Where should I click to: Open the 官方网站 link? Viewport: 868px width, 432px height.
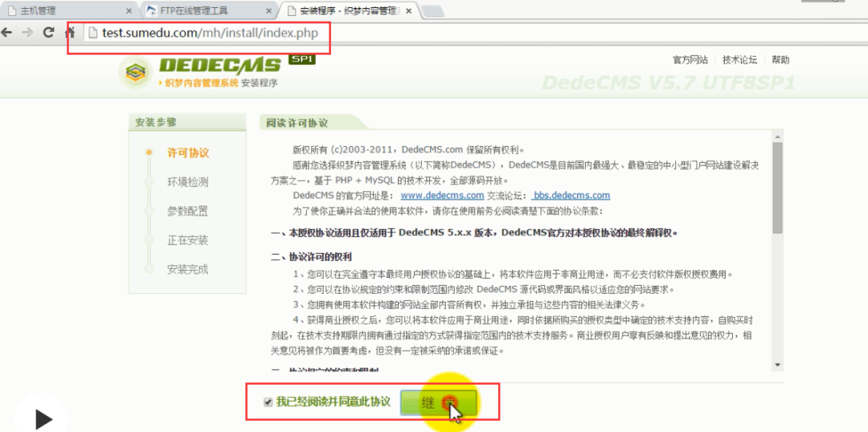coord(690,59)
